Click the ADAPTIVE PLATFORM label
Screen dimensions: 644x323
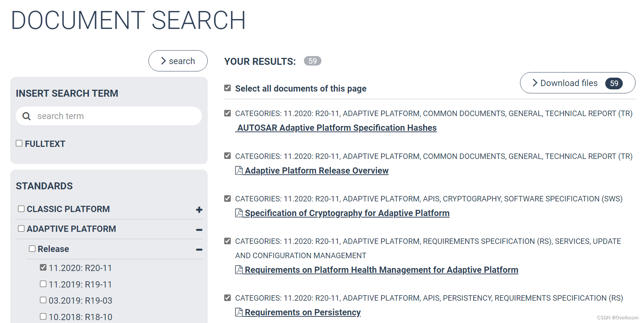(x=71, y=229)
